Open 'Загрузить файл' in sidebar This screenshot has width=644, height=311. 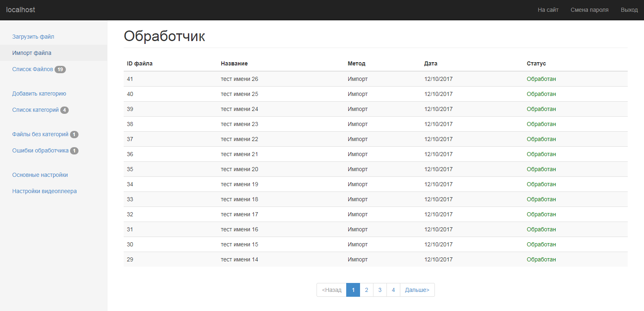click(33, 37)
